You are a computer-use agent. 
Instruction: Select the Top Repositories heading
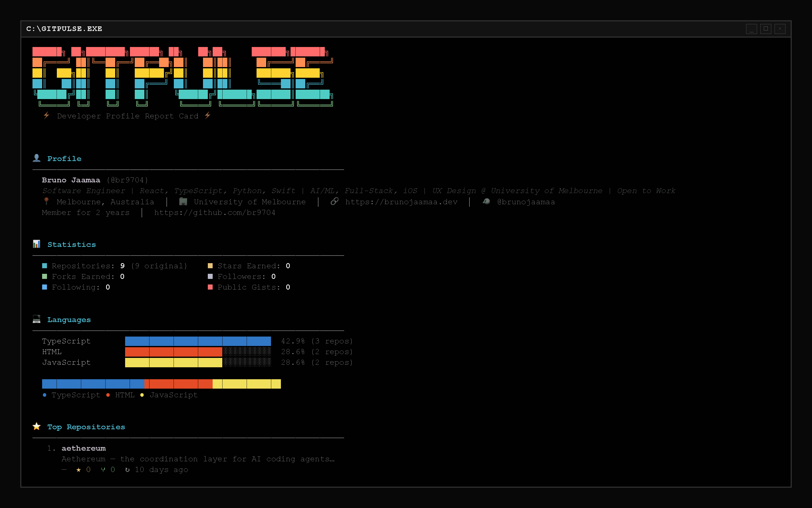[86, 427]
